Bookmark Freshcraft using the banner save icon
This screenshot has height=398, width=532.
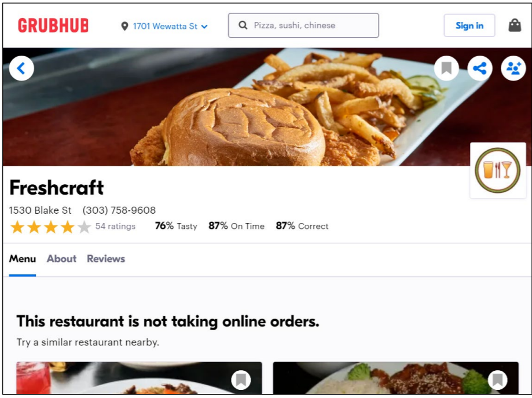[x=446, y=68]
